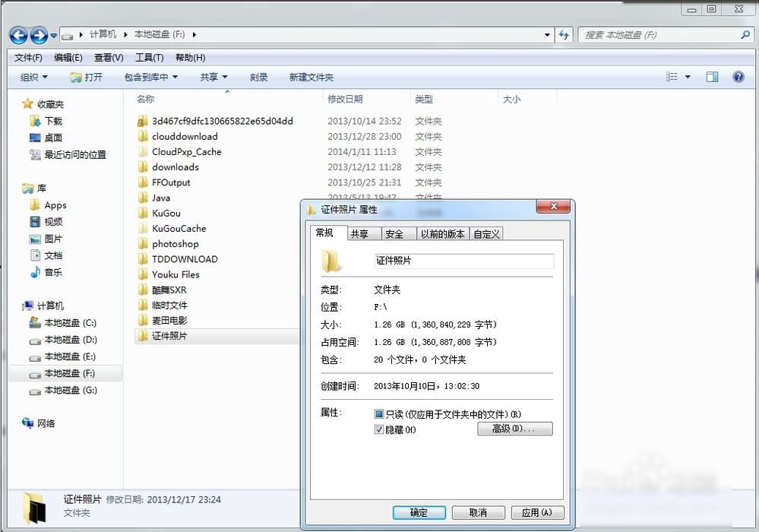759x532 pixels.
Task: Switch to the 以前的版本 tab
Action: [442, 233]
